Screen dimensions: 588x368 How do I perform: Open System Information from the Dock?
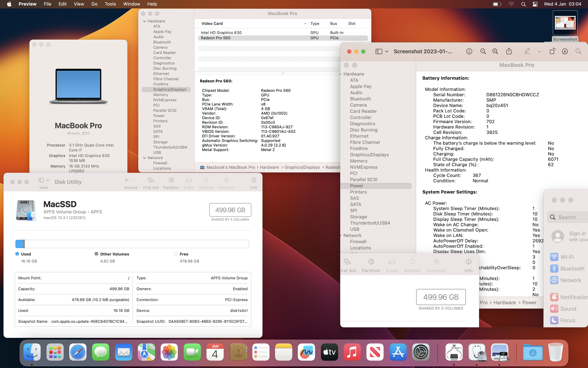tap(454, 352)
